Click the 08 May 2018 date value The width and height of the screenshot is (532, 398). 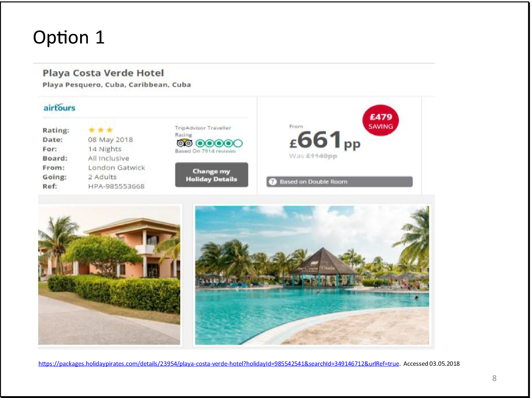[x=111, y=140]
